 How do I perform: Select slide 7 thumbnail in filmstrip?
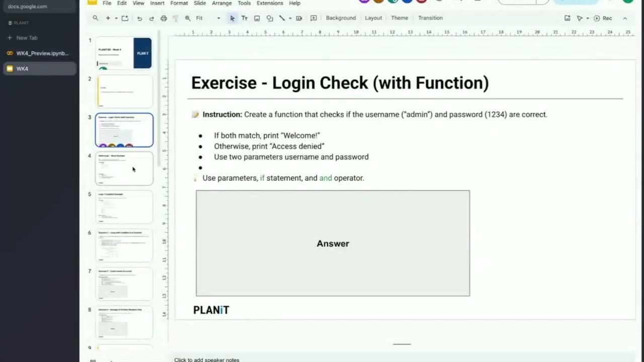124,284
